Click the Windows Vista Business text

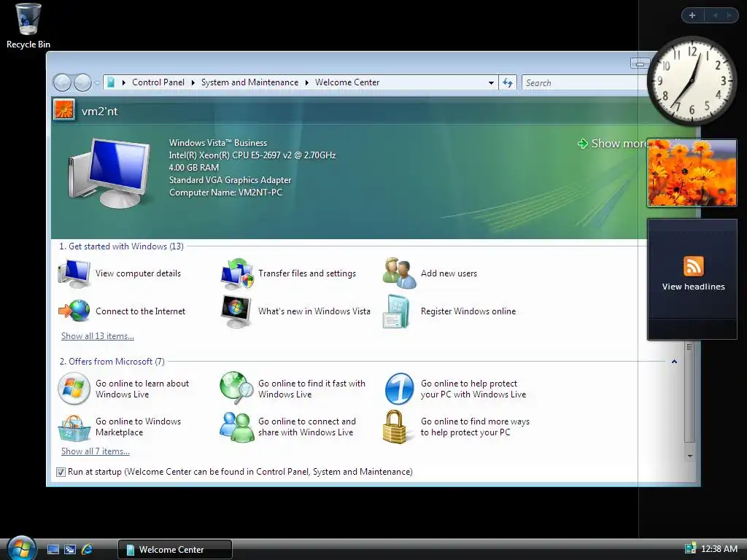(218, 143)
